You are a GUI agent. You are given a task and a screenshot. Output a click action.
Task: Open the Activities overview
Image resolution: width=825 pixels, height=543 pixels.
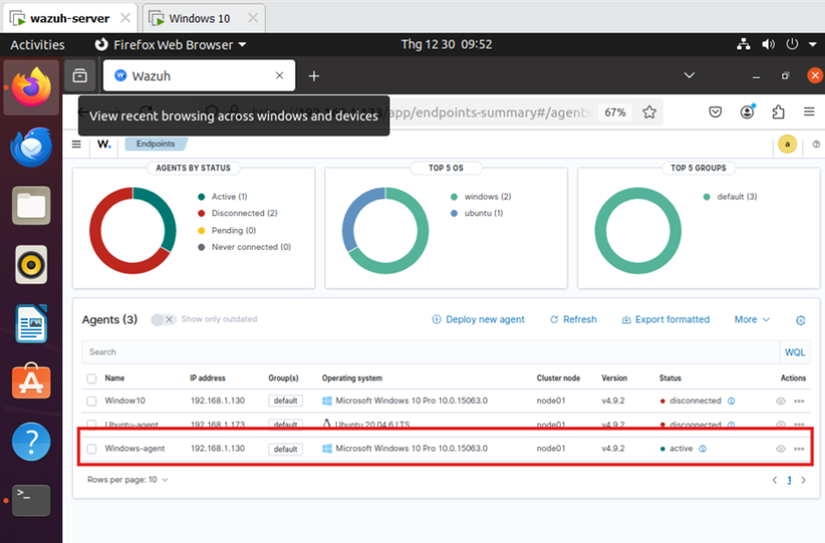click(x=37, y=45)
